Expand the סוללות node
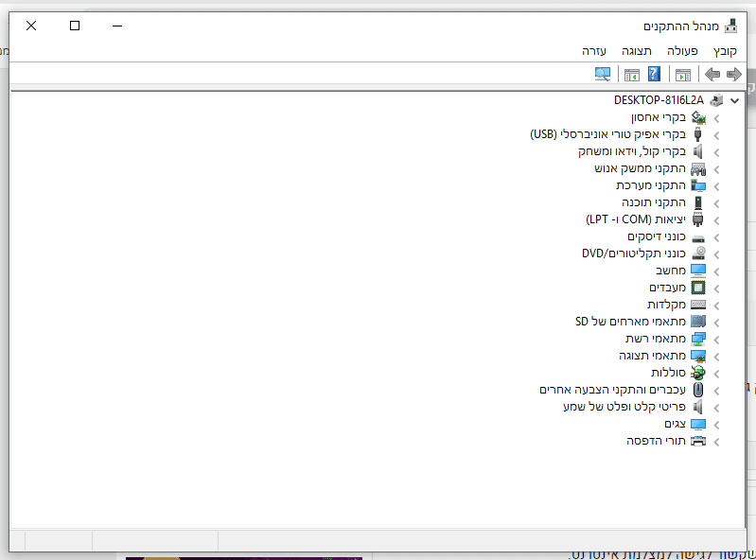 (717, 374)
